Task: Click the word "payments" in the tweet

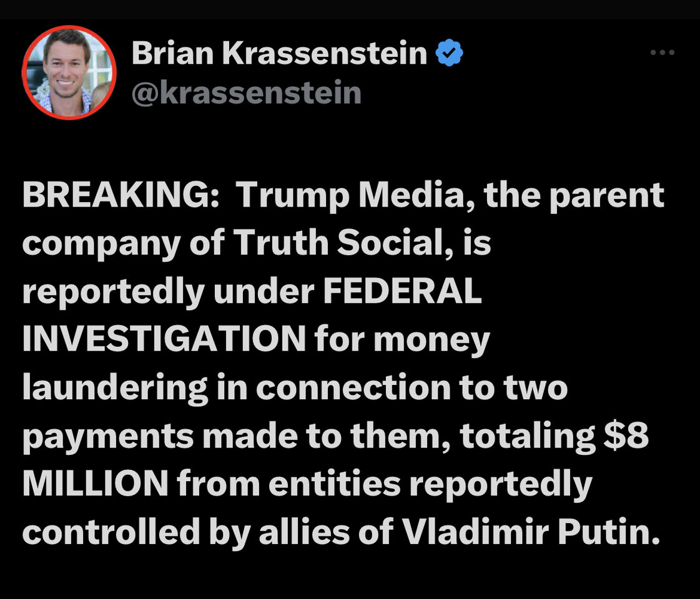Action: 108,437
